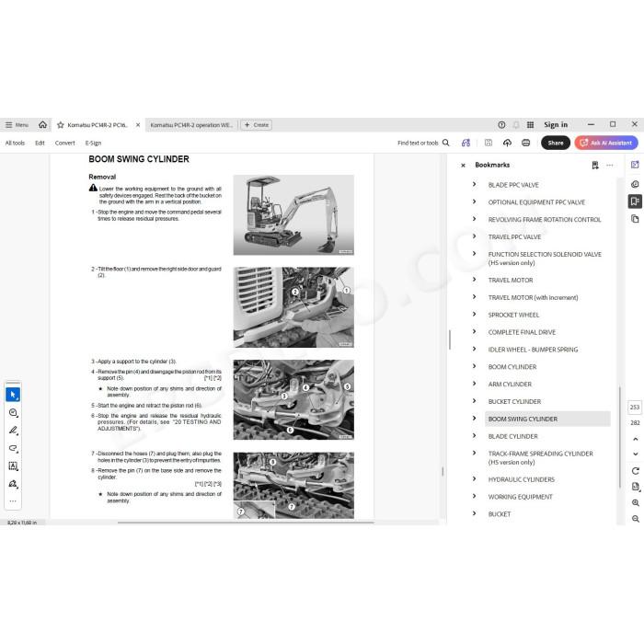This screenshot has height=644, width=644.
Task: Rotate the page view icon
Action: click(x=636, y=471)
